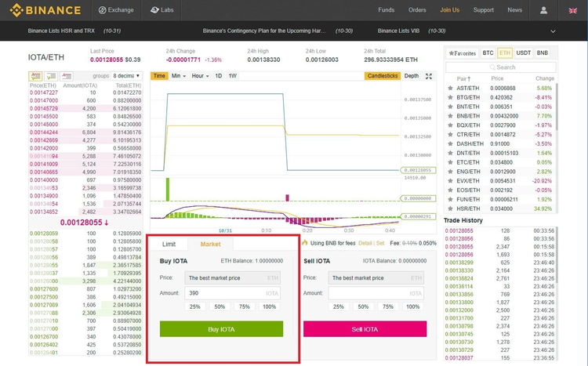The width and height of the screenshot is (588, 366).
Task: Edit the Buy IOTA amount field
Action: coord(233,293)
